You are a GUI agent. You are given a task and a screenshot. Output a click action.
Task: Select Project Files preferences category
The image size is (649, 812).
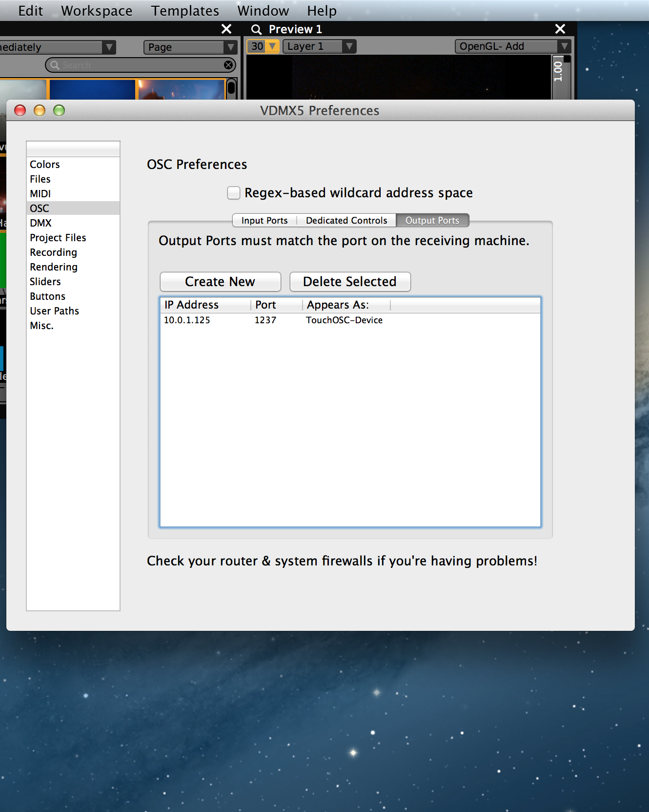[73, 238]
